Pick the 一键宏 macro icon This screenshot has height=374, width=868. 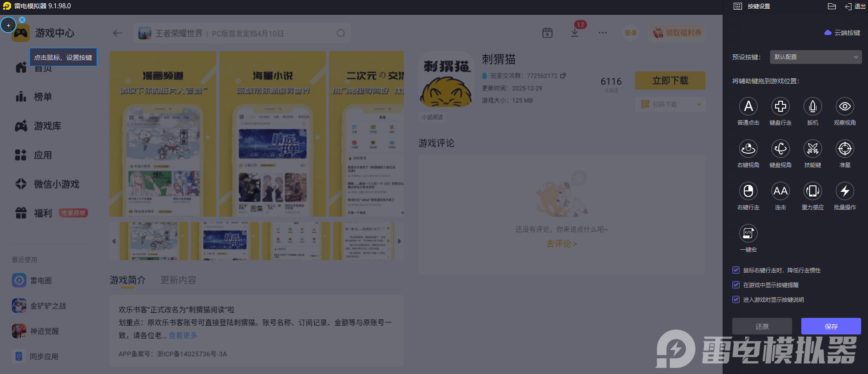coord(748,233)
